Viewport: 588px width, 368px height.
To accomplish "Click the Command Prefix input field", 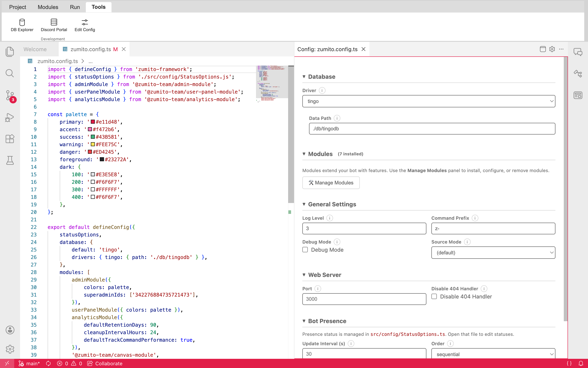I will coord(493,228).
